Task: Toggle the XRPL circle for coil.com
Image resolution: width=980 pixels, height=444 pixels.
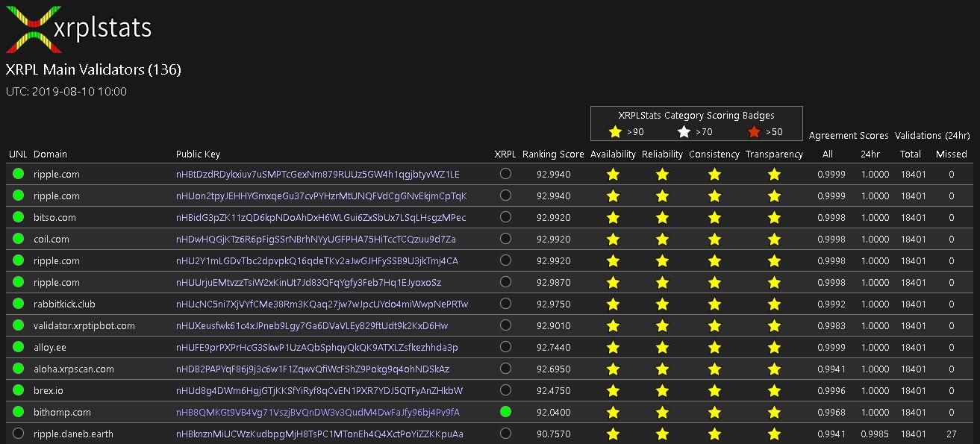Action: click(x=505, y=238)
